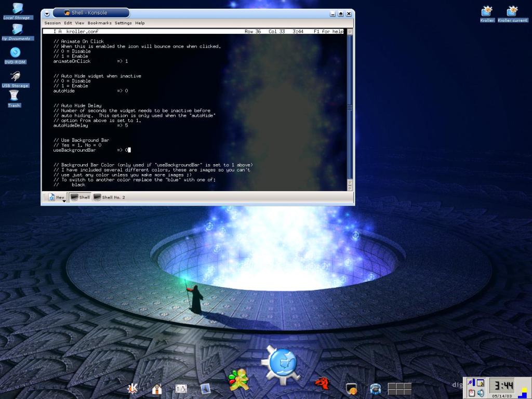Click the Shell - Konsole title bar
532x399 pixels.
click(91, 13)
